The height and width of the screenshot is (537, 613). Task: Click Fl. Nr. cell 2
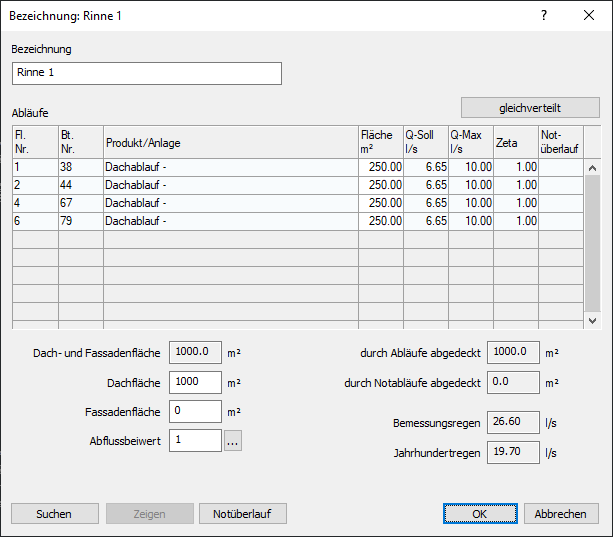tap(35, 185)
